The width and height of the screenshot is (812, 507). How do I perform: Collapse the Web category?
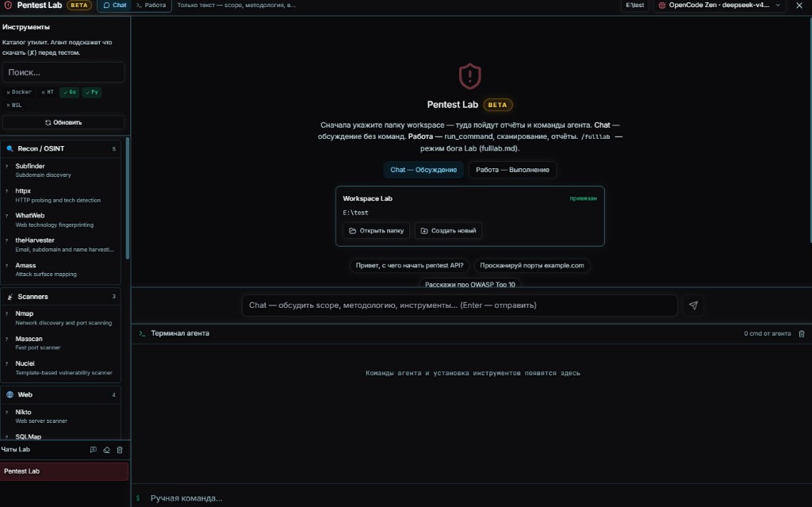tap(61, 394)
